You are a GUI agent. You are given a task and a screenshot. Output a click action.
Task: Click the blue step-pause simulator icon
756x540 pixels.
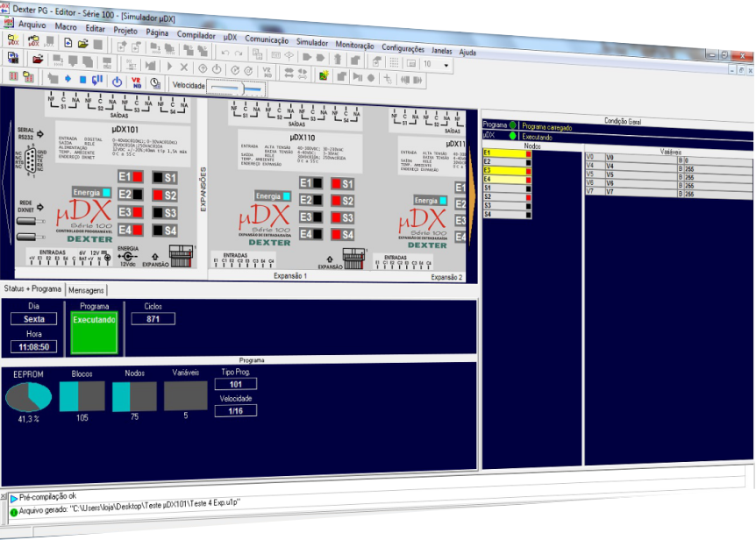[x=97, y=80]
